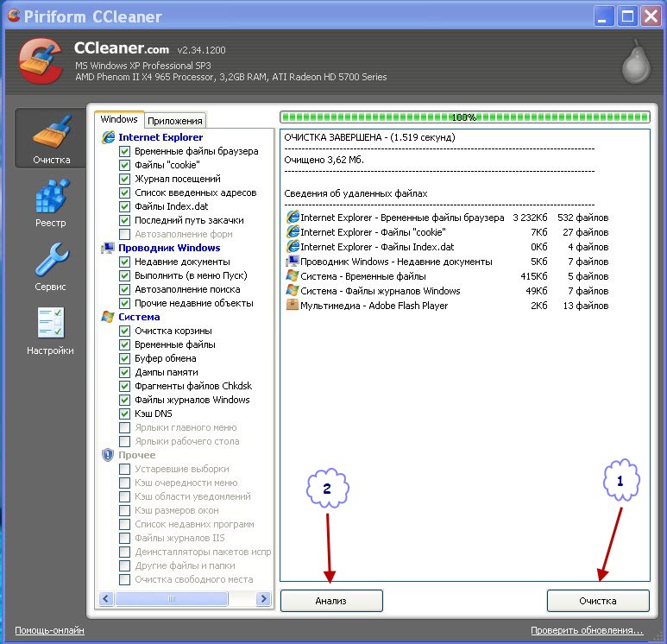Uncheck Очистка корзины checkbox
This screenshot has width=667, height=644.
point(124,331)
